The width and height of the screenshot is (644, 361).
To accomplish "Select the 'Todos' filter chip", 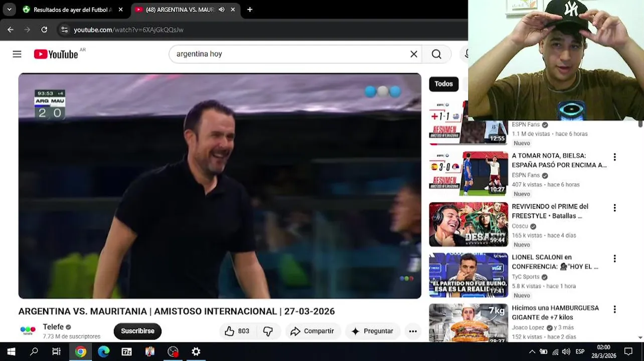I will 443,84.
